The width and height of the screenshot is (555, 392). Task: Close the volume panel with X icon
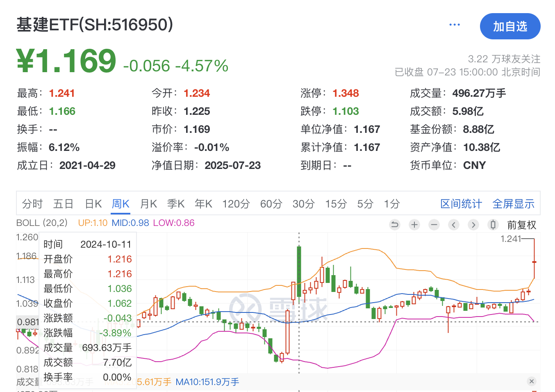click(x=532, y=381)
